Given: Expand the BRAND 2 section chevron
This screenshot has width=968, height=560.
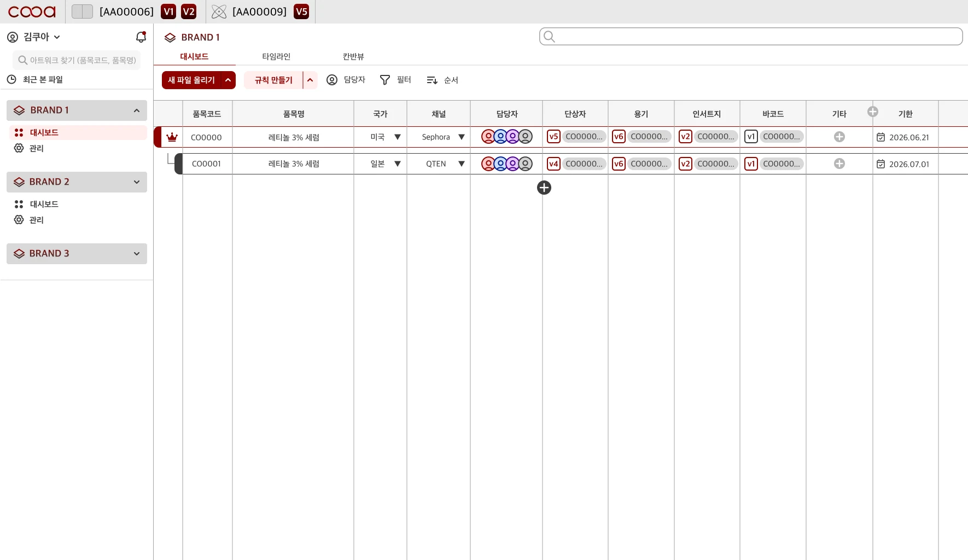Looking at the screenshot, I should [x=137, y=182].
